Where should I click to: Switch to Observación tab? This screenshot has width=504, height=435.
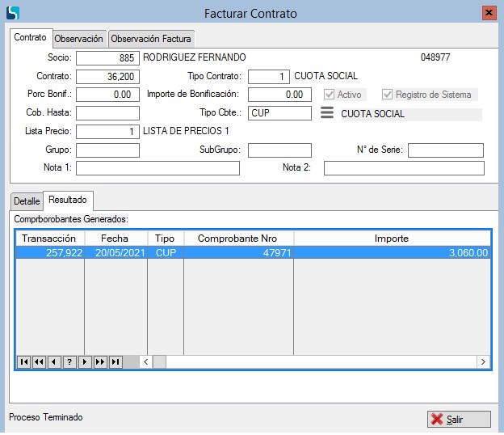coord(78,39)
